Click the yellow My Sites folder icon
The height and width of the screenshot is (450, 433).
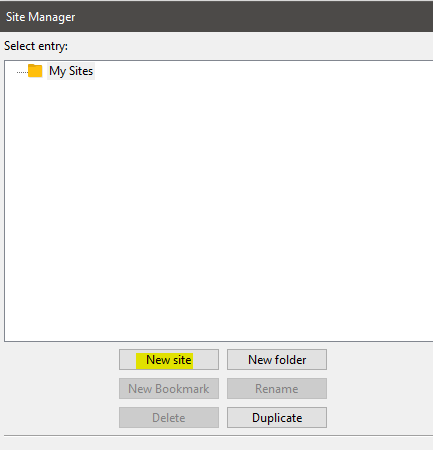point(35,71)
